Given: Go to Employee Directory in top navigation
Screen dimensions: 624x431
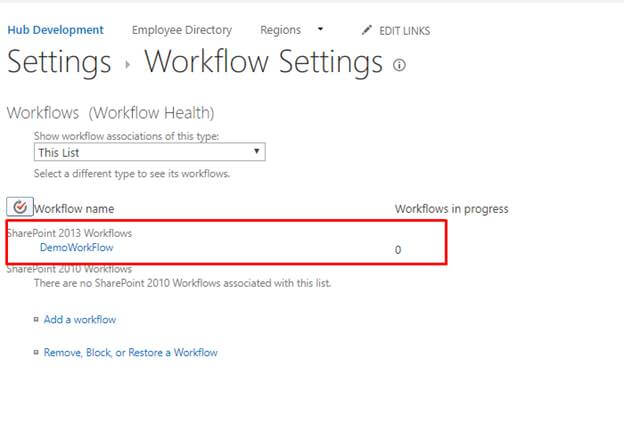Looking at the screenshot, I should [182, 30].
